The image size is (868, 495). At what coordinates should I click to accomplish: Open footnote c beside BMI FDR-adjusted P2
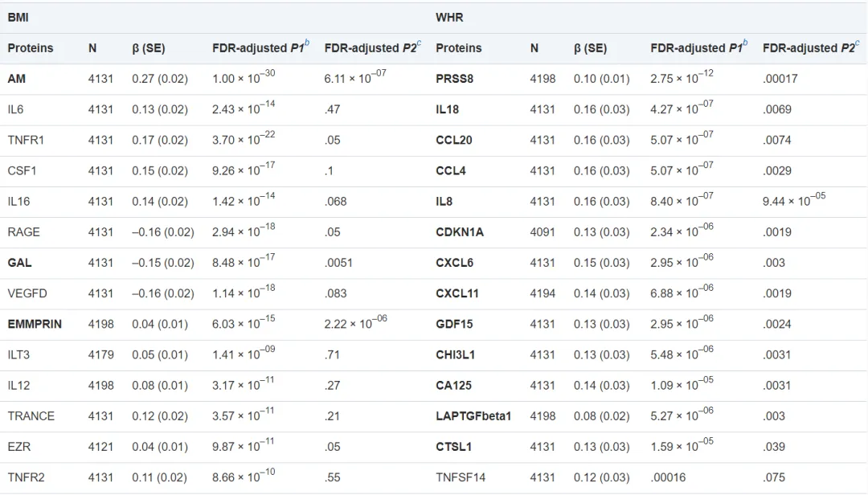point(419,43)
